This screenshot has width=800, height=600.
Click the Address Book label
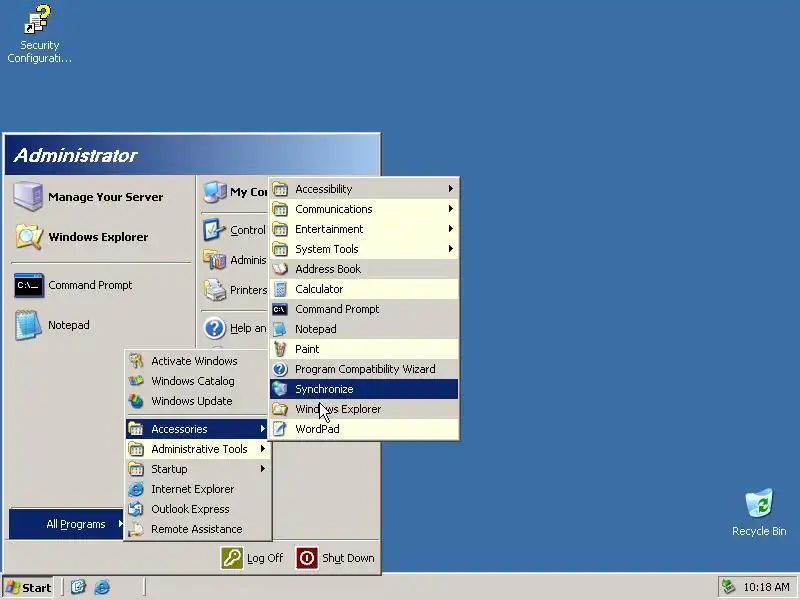(x=328, y=269)
